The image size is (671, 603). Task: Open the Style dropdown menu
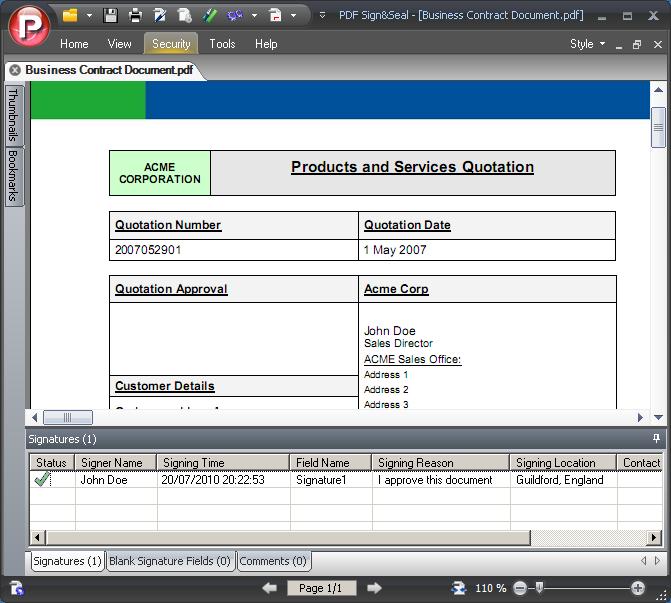click(x=587, y=44)
